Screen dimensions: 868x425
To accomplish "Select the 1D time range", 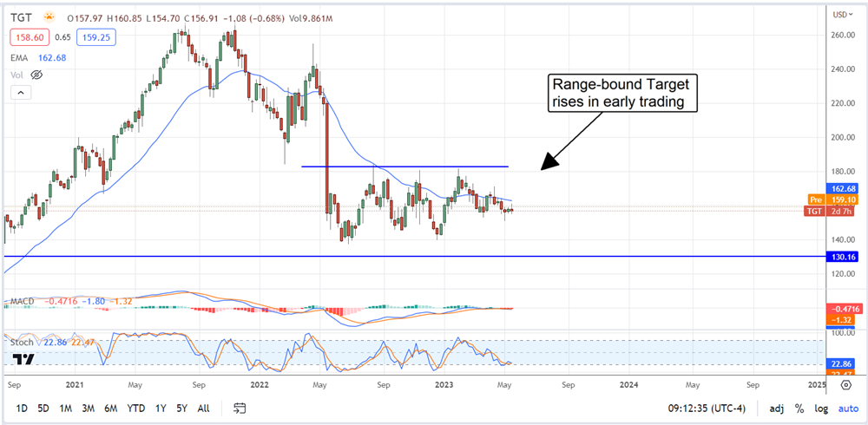I will point(22,409).
